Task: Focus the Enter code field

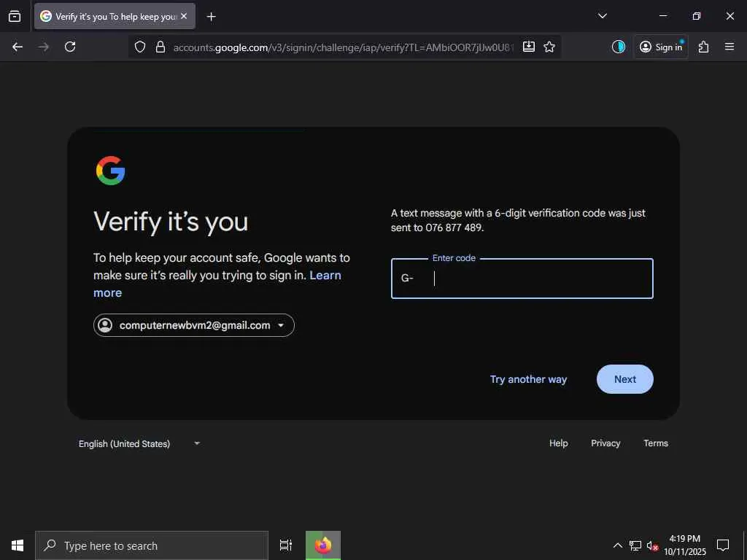Action: point(522,279)
